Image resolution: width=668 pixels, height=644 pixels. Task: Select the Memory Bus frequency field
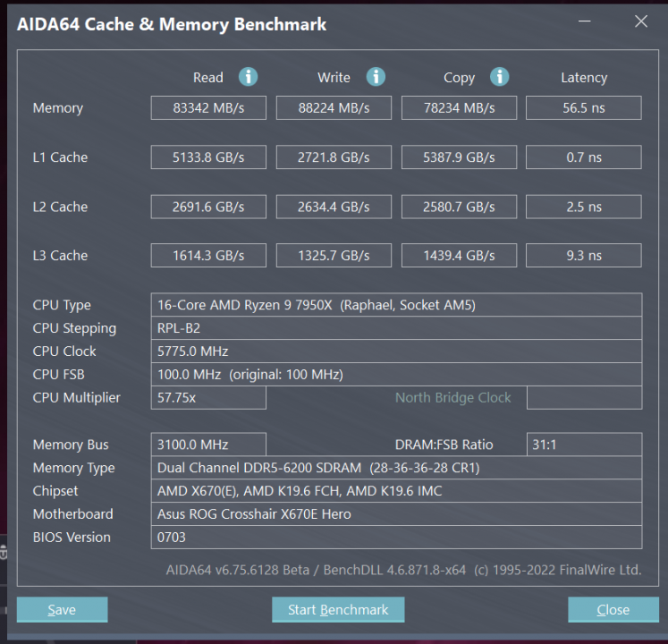tap(208, 445)
